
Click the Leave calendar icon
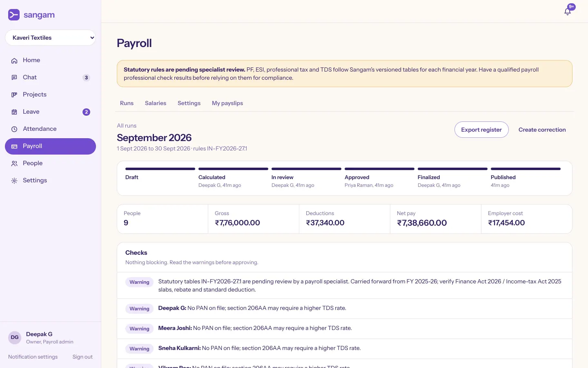14,112
